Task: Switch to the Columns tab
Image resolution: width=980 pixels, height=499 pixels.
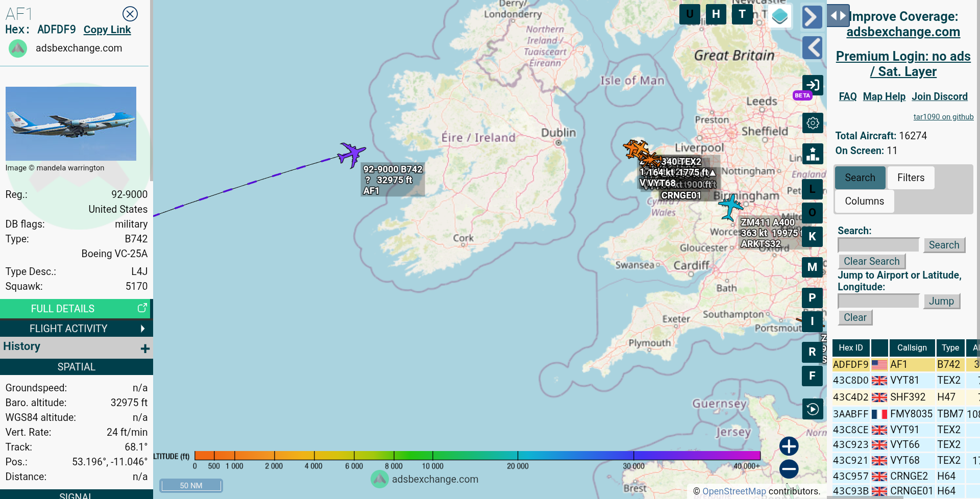Action: pos(864,201)
